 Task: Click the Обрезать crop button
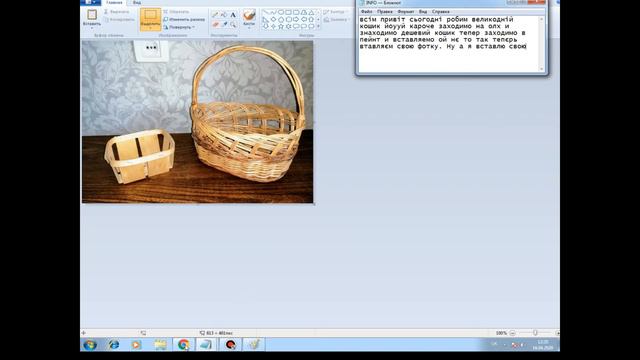pos(176,12)
